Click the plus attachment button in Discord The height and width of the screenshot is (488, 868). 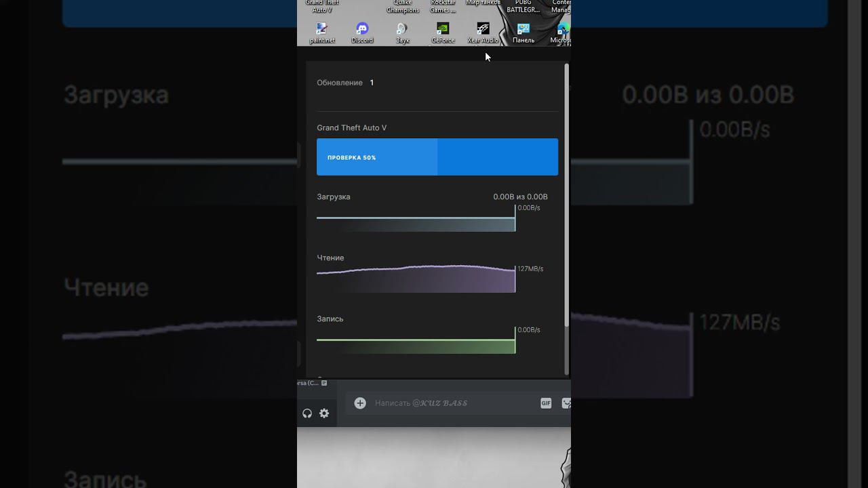(x=360, y=403)
